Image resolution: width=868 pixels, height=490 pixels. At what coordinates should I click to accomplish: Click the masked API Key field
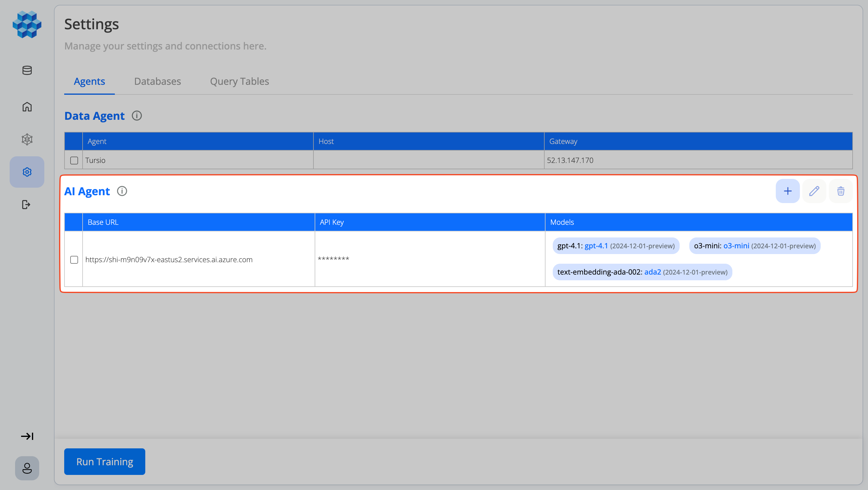(x=333, y=259)
